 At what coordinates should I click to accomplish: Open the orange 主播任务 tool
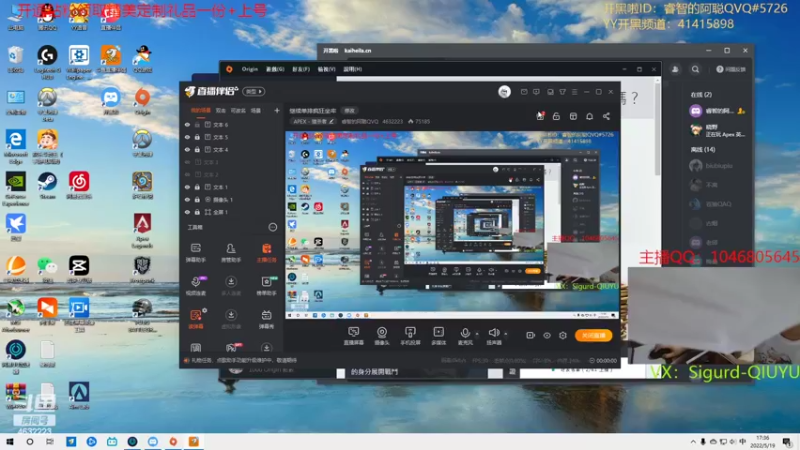tap(266, 253)
